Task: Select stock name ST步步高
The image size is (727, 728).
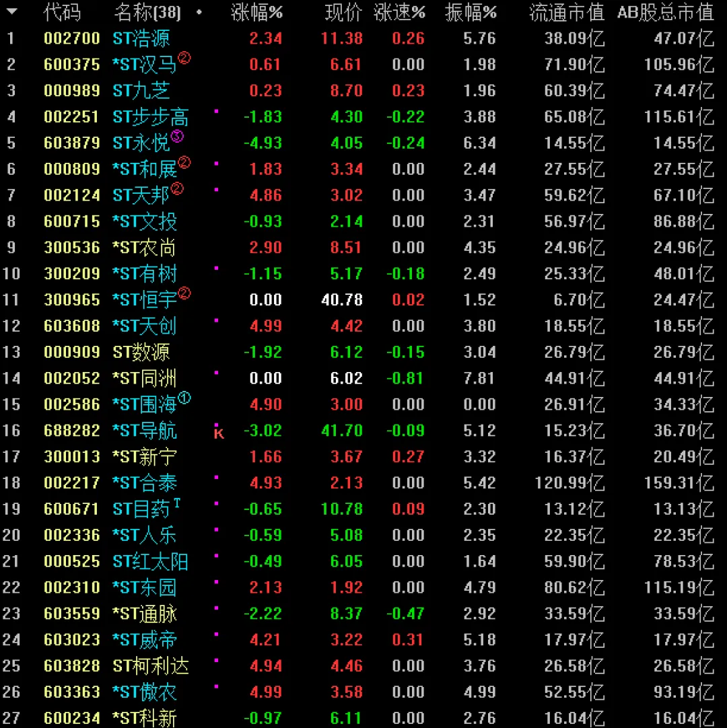Action: coord(151,117)
